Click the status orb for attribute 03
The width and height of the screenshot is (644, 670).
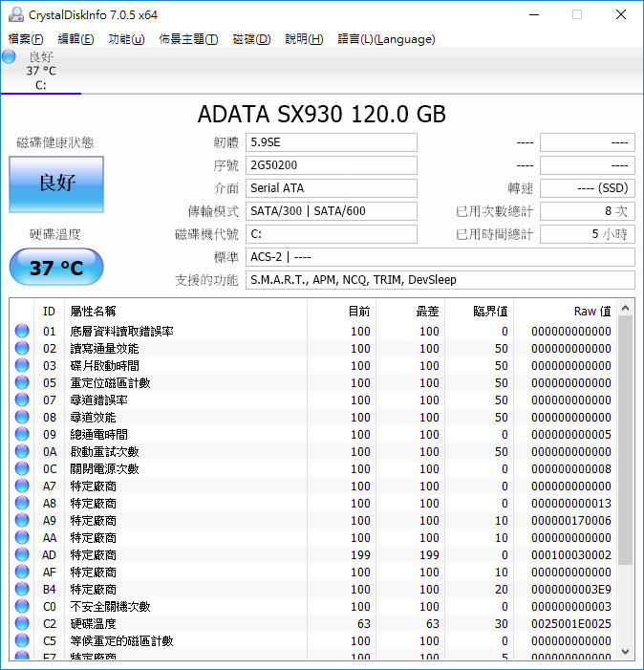(22, 365)
